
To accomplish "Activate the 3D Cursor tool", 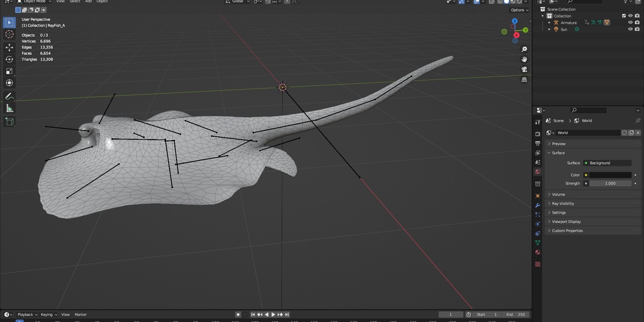I will point(9,34).
